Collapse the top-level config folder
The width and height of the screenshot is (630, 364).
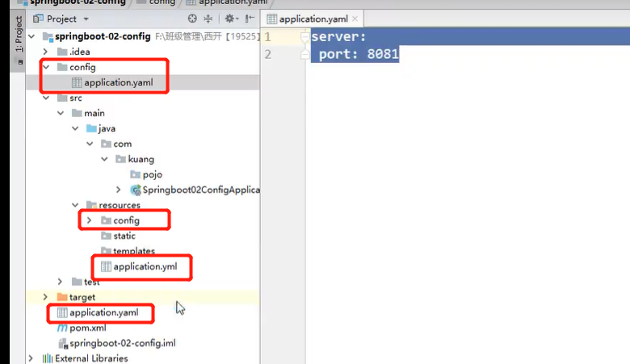pos(46,67)
